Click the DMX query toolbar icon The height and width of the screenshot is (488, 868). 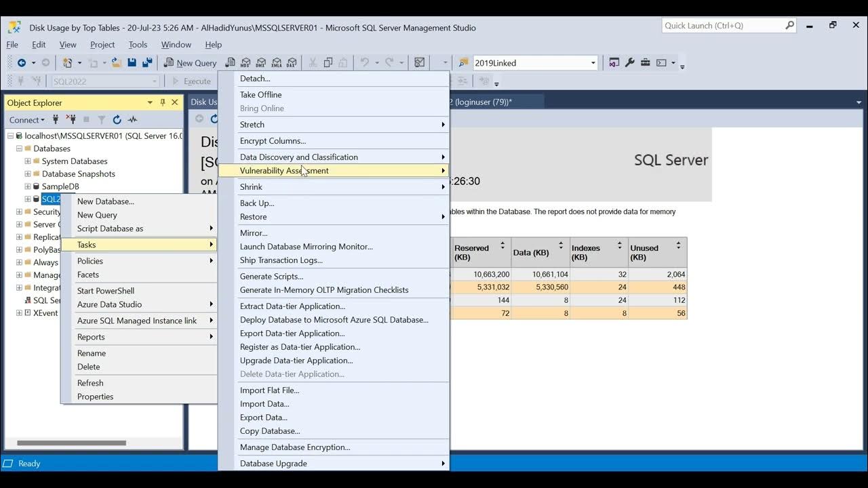261,63
